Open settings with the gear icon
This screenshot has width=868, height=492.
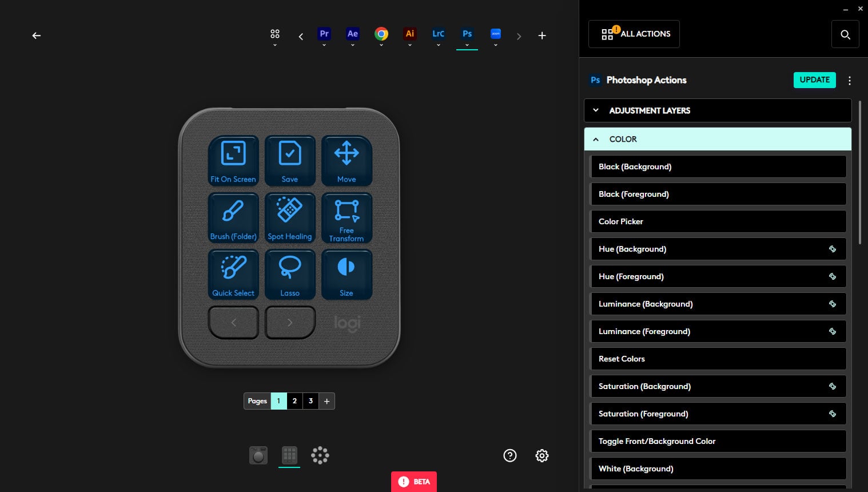[x=541, y=455]
